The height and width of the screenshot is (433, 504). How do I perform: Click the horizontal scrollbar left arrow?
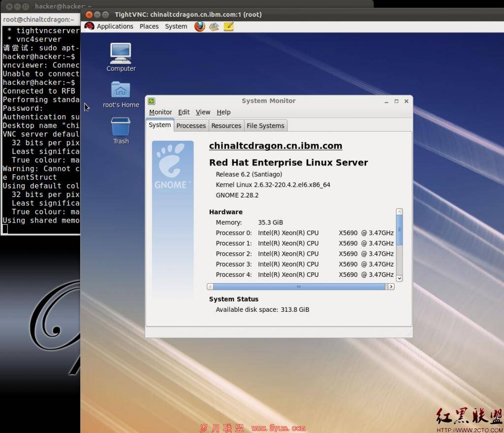click(x=210, y=287)
